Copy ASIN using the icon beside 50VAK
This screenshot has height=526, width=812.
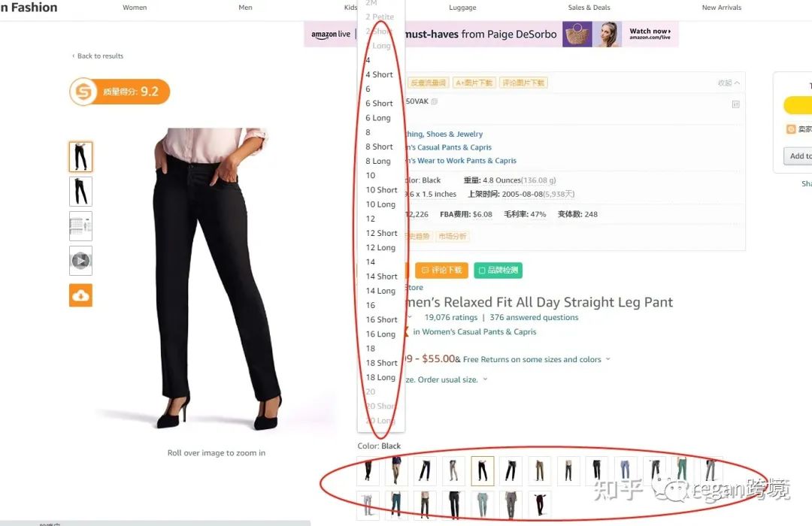(435, 101)
